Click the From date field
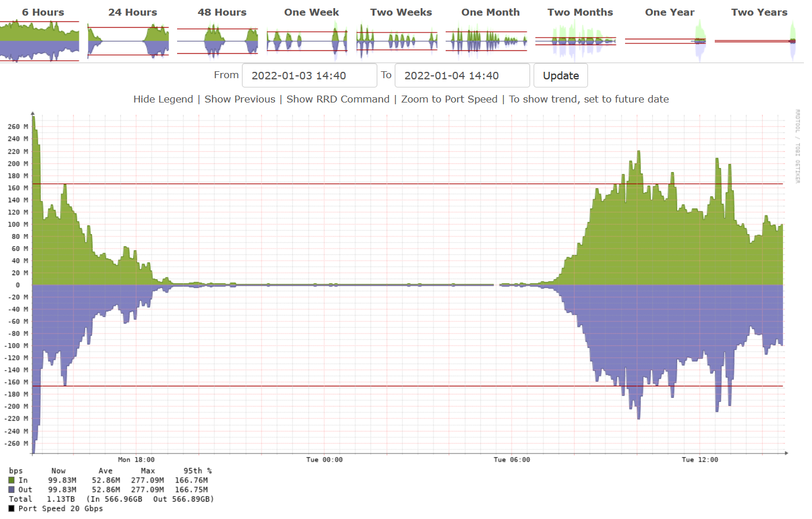 click(309, 75)
